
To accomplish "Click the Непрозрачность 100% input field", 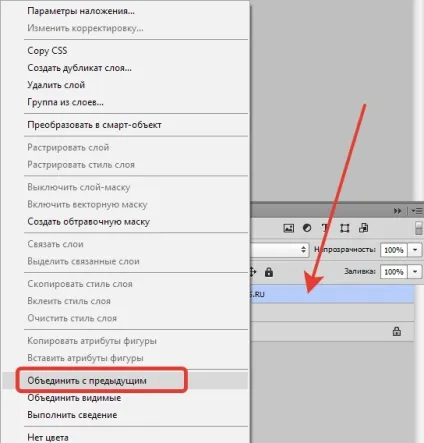I will click(x=394, y=250).
